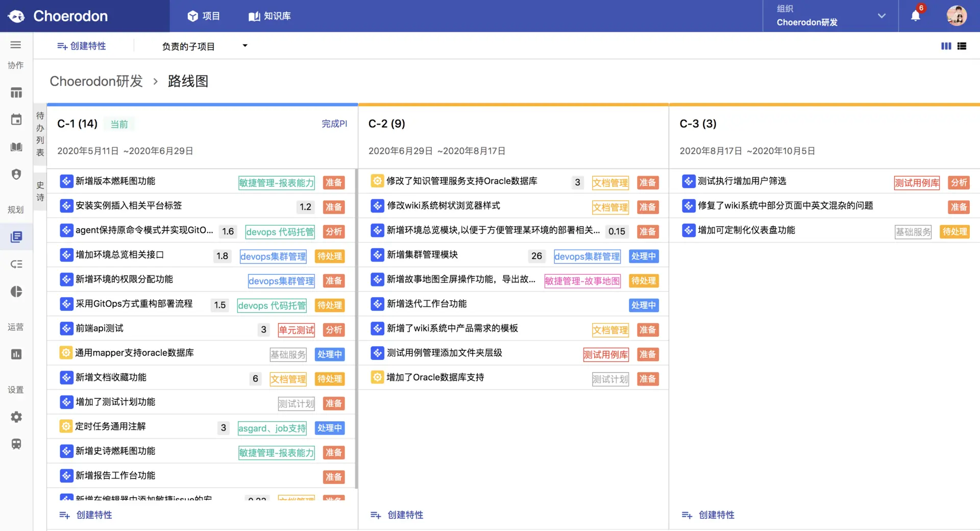Click the 完成PI link in column C-1
This screenshot has width=980, height=531.
coord(335,124)
